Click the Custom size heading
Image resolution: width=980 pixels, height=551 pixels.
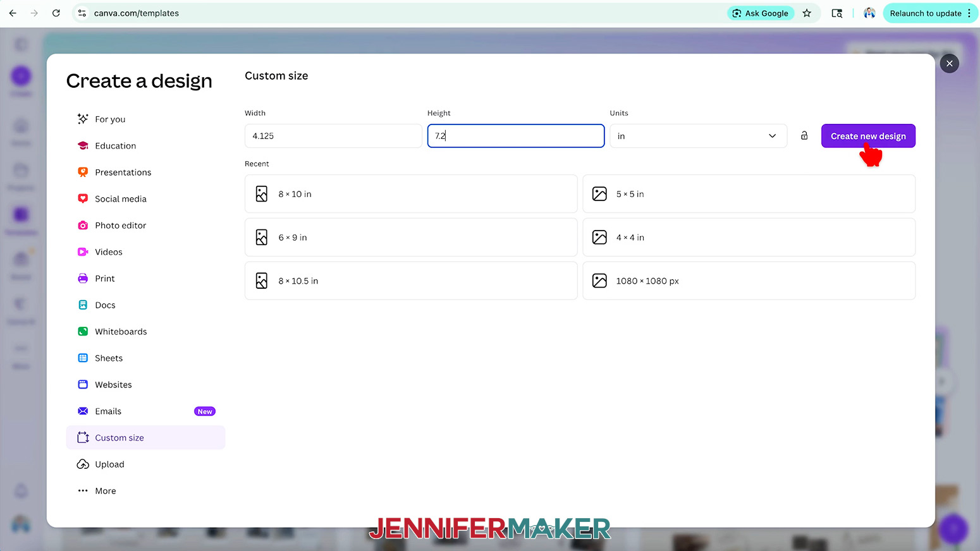point(276,76)
